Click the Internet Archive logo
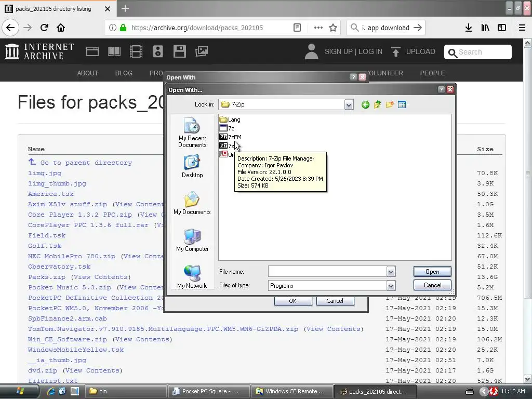This screenshot has width=532, height=399. tap(39, 51)
